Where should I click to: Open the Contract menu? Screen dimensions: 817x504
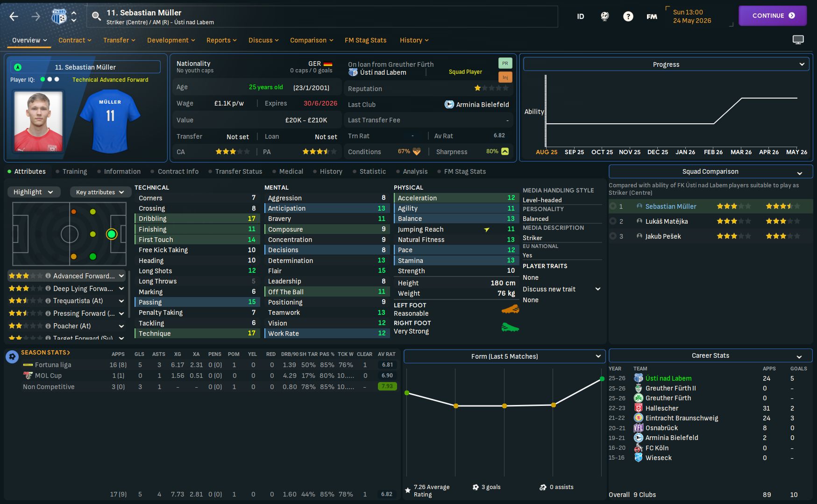point(75,40)
